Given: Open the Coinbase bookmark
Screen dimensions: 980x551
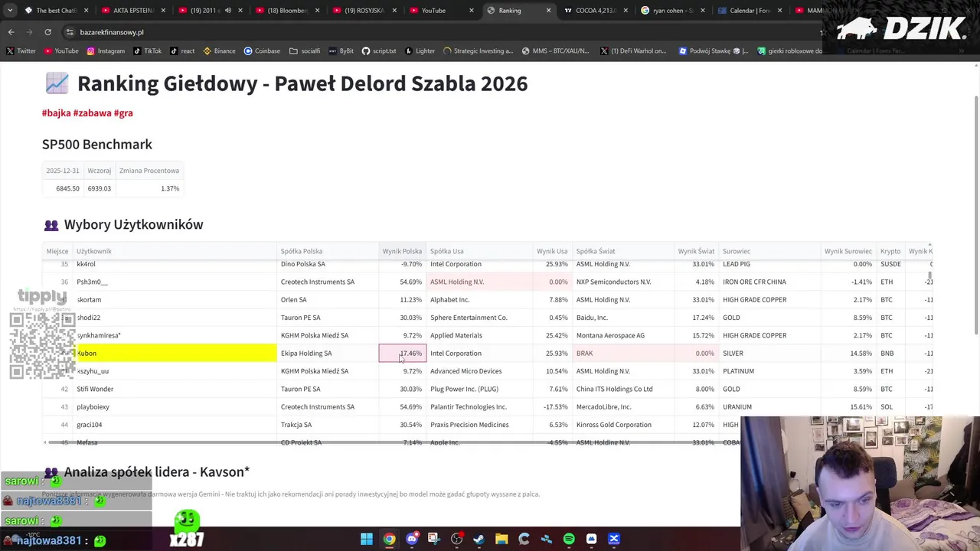Looking at the screenshot, I should pyautogui.click(x=262, y=51).
